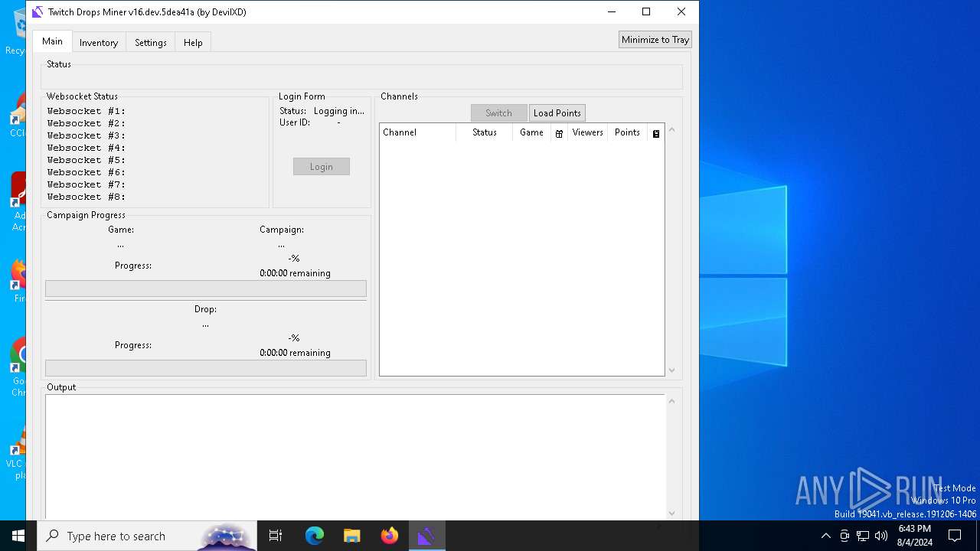Viewport: 980px width, 551px height.
Task: Sort by Viewers column header
Action: pyautogui.click(x=588, y=132)
